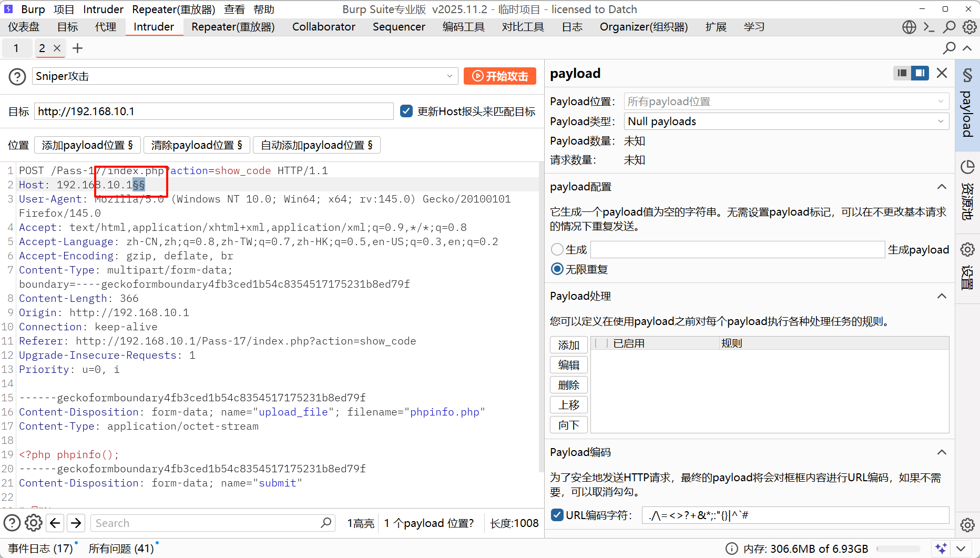Click the 上移 rule button
This screenshot has width=980, height=558.
pyautogui.click(x=569, y=405)
